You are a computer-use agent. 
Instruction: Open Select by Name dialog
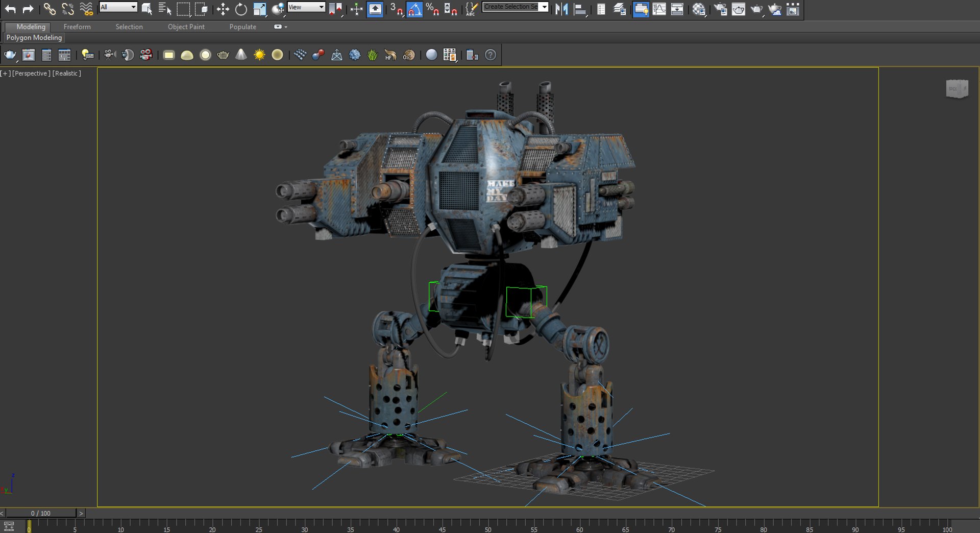(165, 9)
